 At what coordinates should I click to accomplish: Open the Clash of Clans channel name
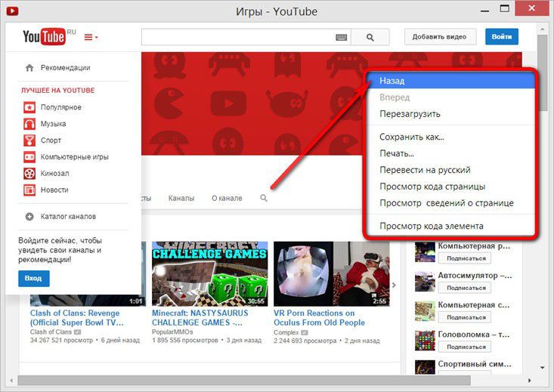click(x=51, y=332)
